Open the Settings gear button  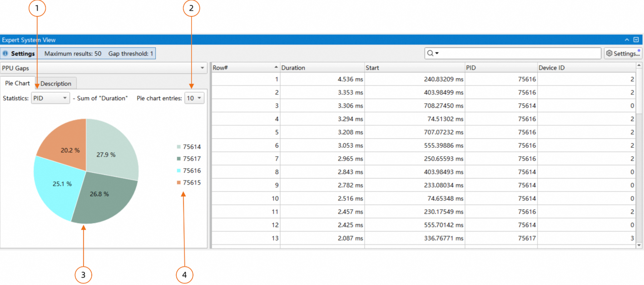[623, 53]
